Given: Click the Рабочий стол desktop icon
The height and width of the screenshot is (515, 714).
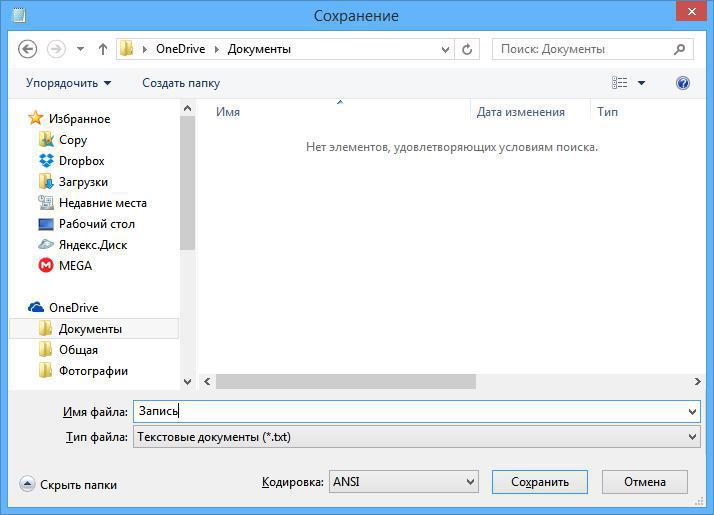Looking at the screenshot, I should 46,224.
